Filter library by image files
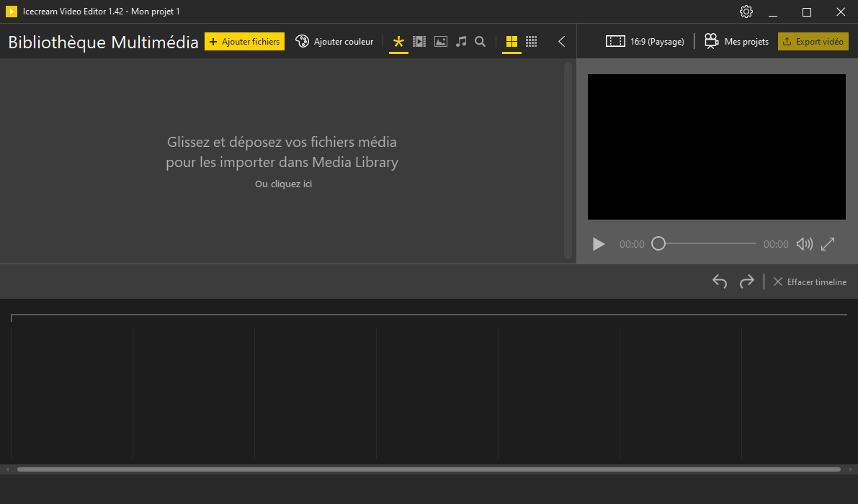This screenshot has width=858, height=504. click(441, 42)
